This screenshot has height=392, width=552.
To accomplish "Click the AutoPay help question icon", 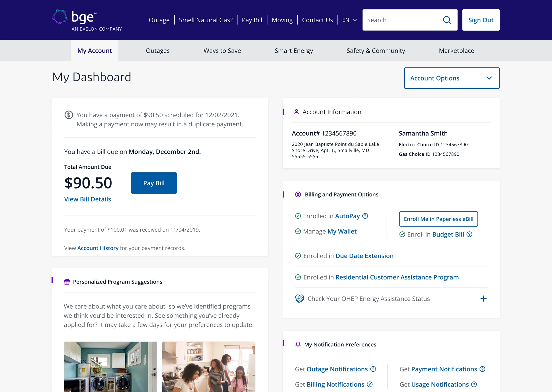I will [x=365, y=216].
